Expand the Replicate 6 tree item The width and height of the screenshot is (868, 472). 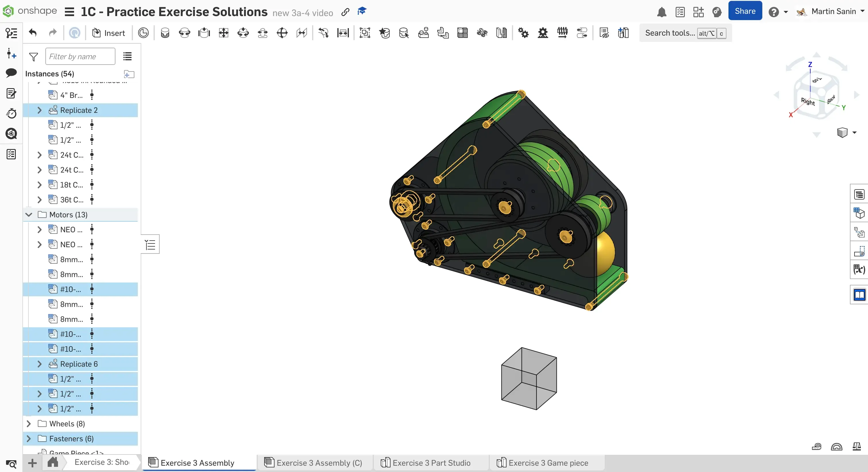coord(39,364)
